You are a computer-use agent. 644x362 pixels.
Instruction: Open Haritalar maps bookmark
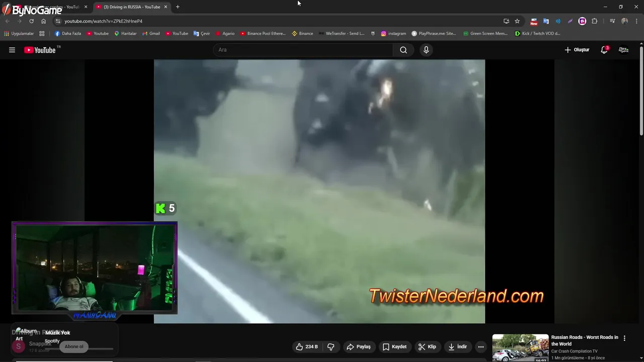pyautogui.click(x=125, y=34)
